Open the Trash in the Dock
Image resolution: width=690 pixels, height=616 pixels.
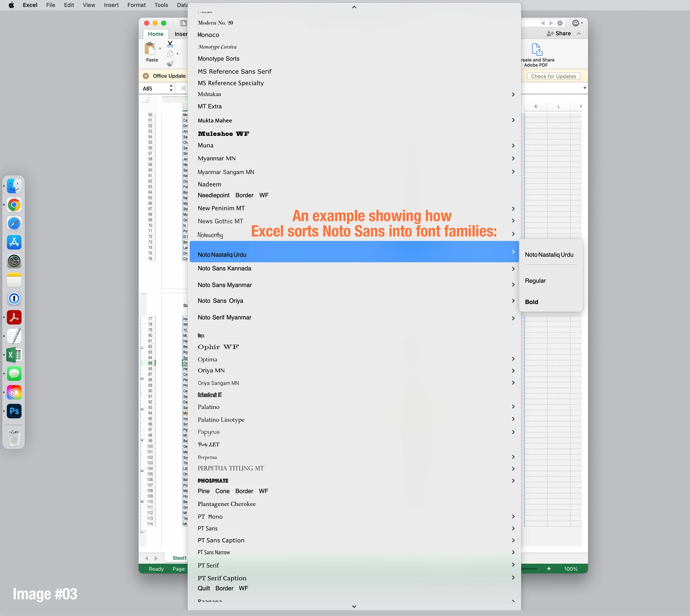14,438
